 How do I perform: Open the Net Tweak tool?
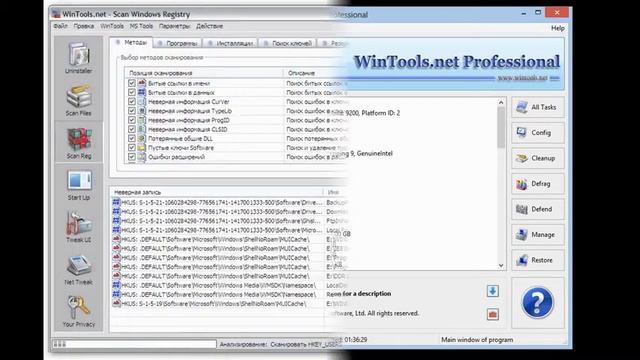tap(79, 270)
